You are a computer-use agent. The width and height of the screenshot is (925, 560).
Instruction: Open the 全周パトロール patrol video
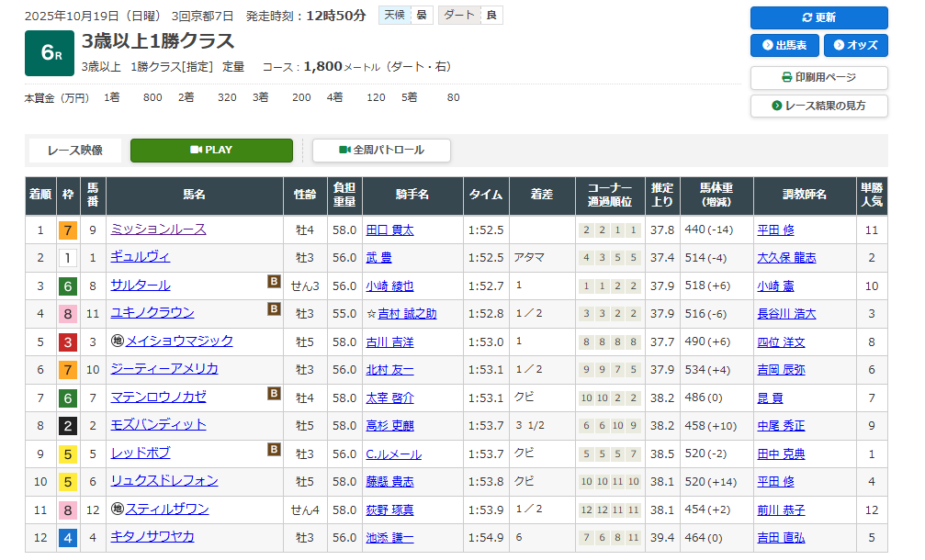(x=381, y=151)
